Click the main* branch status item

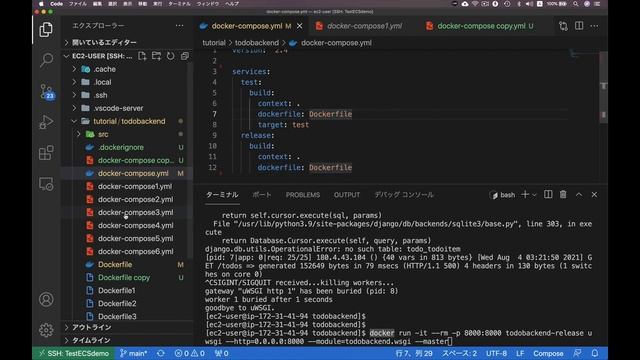(x=133, y=353)
